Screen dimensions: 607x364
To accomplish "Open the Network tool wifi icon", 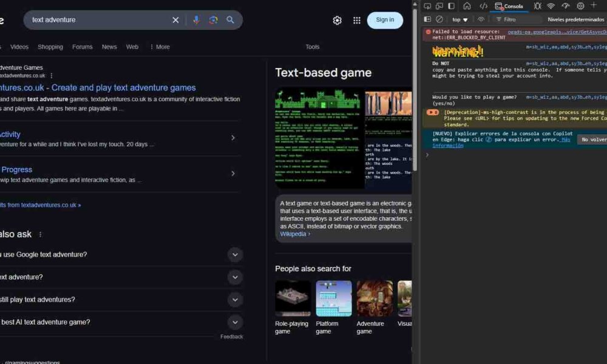I will [x=551, y=6].
